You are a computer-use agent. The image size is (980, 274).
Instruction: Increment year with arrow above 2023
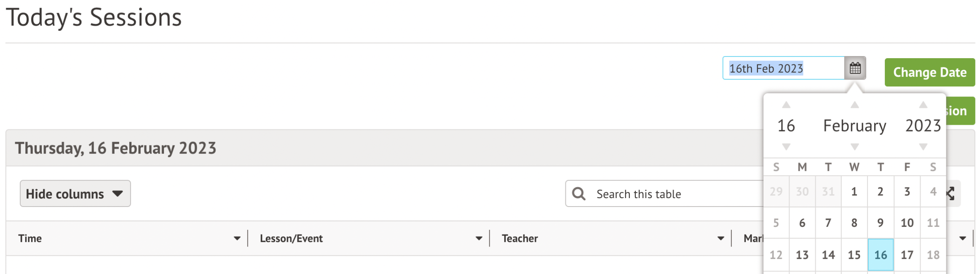(923, 105)
